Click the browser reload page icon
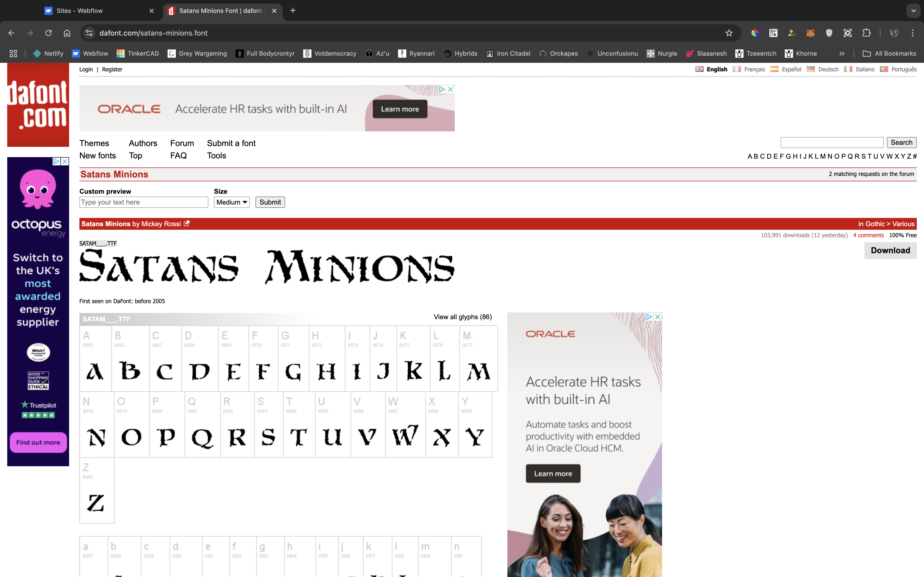Viewport: 924px width, 577px height. tap(48, 33)
